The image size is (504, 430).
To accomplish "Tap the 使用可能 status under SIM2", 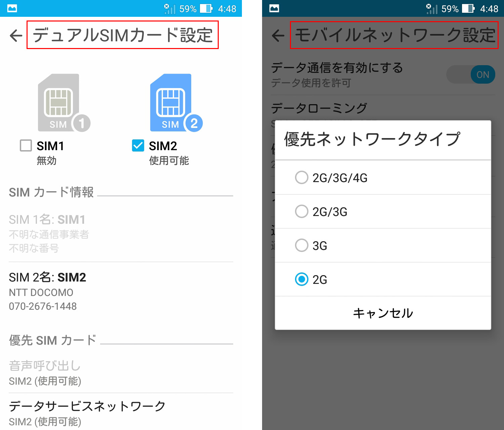I will click(169, 161).
